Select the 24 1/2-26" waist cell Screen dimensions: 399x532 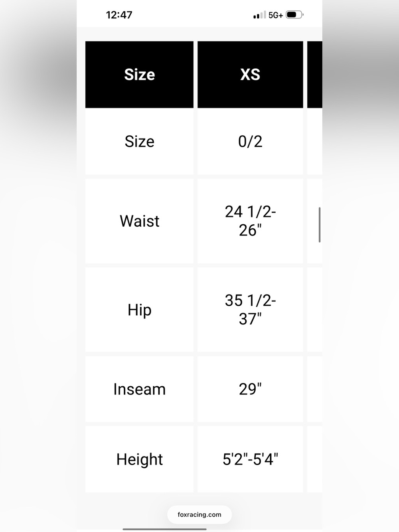pyautogui.click(x=250, y=221)
